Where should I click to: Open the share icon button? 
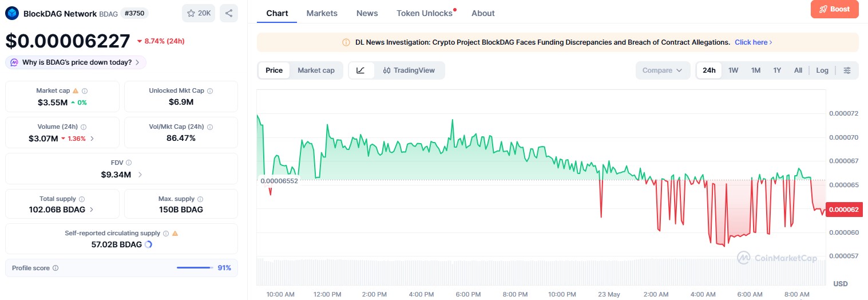tap(229, 13)
